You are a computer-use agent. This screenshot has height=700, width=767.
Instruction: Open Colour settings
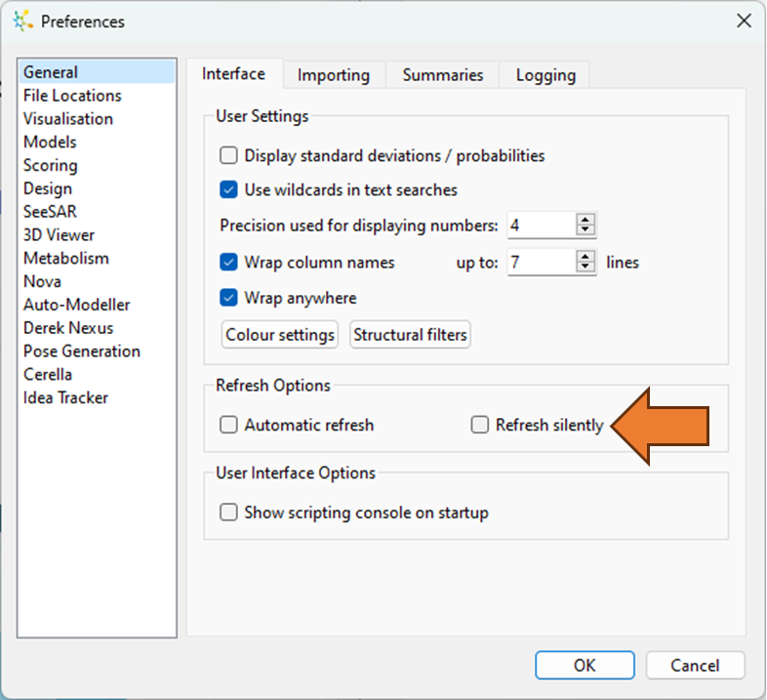click(280, 335)
